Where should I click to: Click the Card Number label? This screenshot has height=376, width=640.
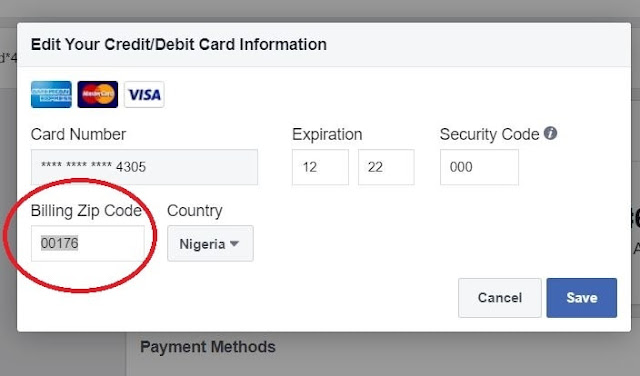78,134
